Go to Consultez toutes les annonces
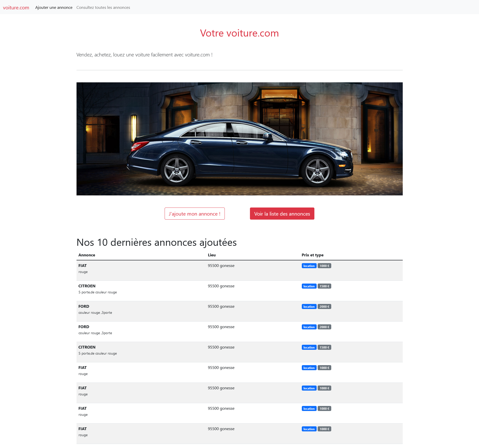The image size is (479, 448). point(103,8)
